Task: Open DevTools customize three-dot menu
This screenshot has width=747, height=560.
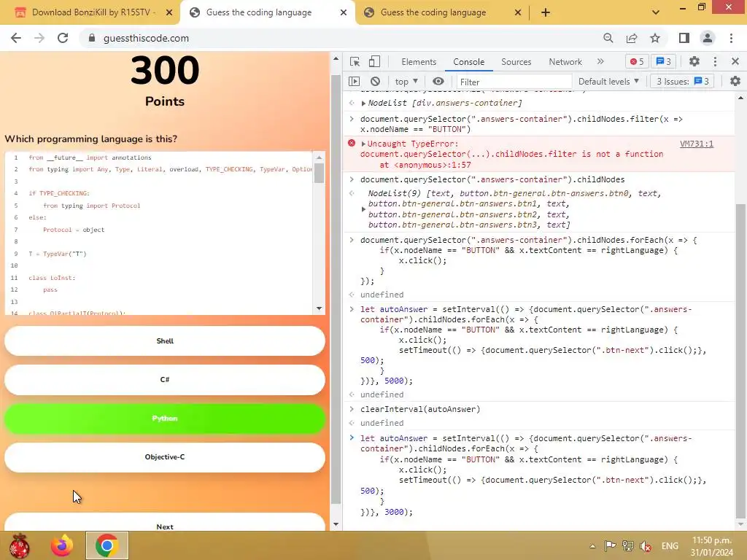Action: pyautogui.click(x=715, y=61)
